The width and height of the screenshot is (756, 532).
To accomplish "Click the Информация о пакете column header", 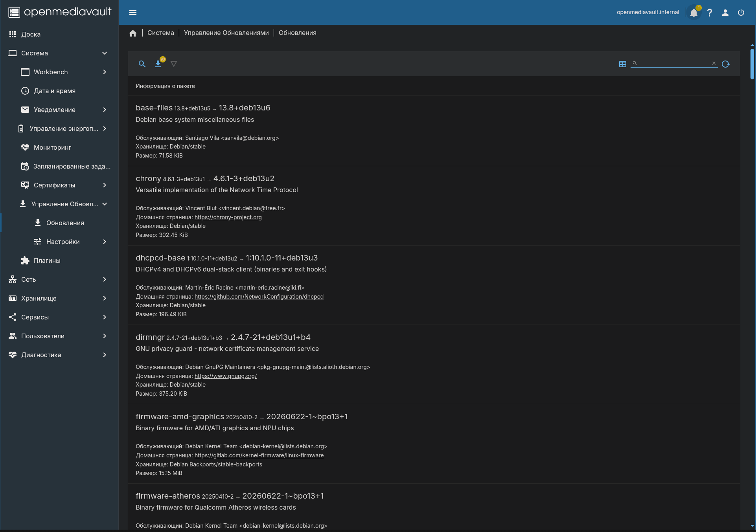I will tap(165, 86).
